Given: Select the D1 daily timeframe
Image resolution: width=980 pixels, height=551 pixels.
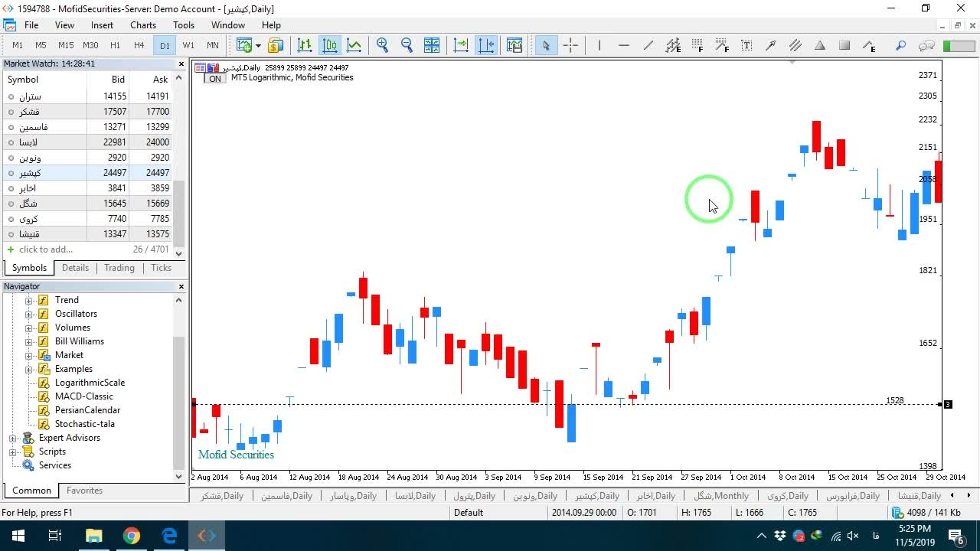Looking at the screenshot, I should [165, 45].
